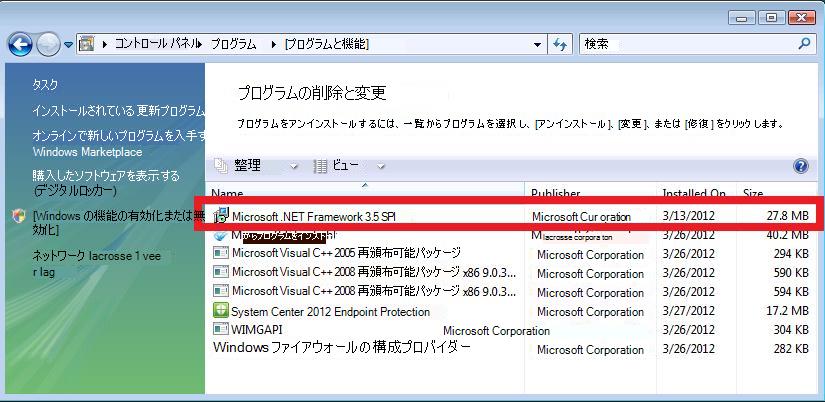Click Microsoft Corporation publisher in WIMGAPI row
Screen dimensions: 825x402
click(x=496, y=331)
